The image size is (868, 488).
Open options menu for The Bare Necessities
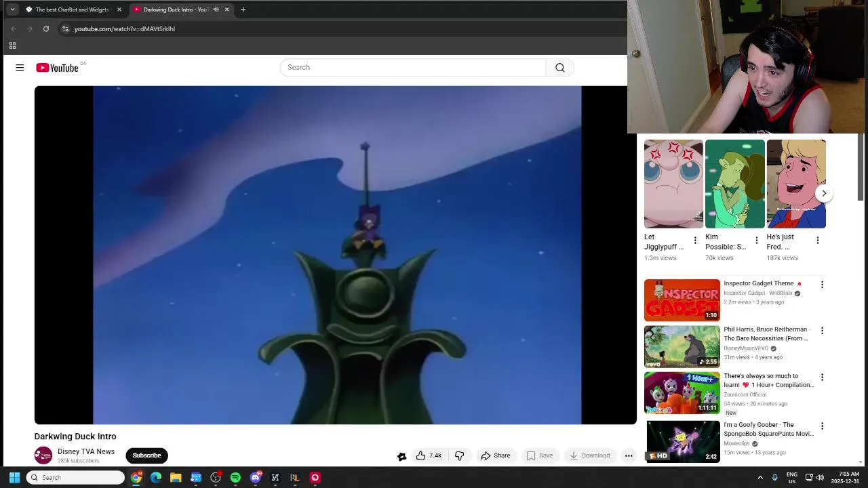[822, 331]
